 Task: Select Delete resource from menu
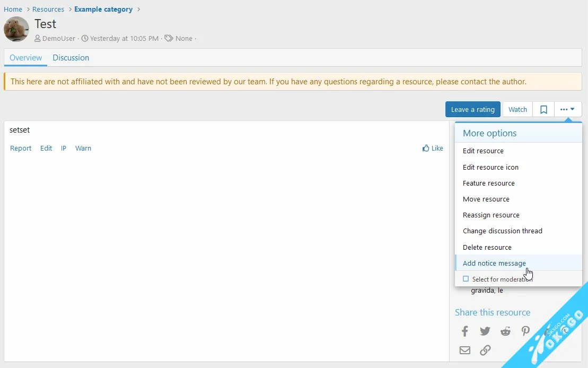point(487,247)
